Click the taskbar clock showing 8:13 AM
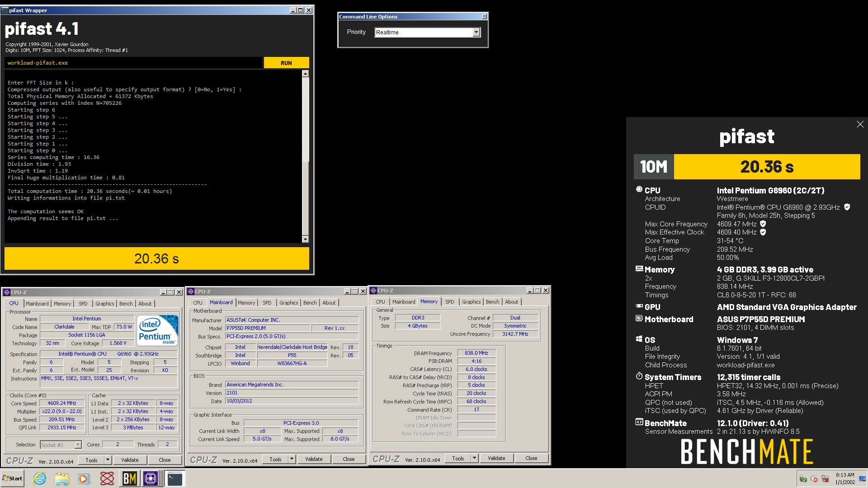Image resolution: width=868 pixels, height=488 pixels. 845,479
